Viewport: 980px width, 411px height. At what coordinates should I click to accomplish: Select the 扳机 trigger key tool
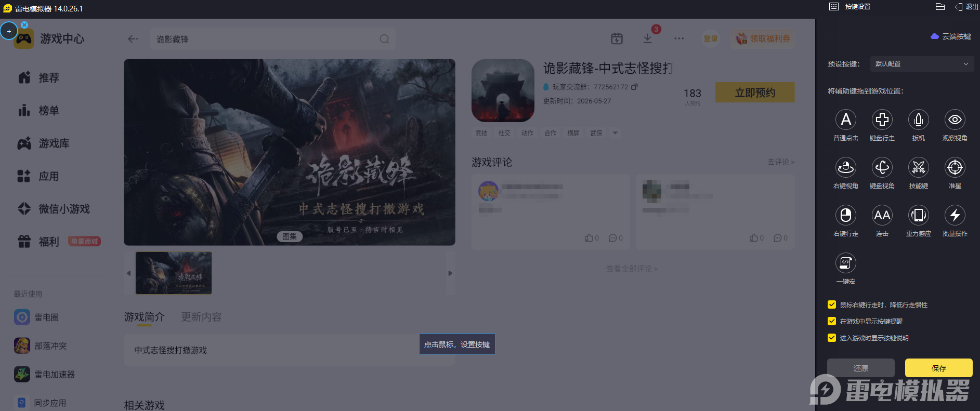click(919, 120)
